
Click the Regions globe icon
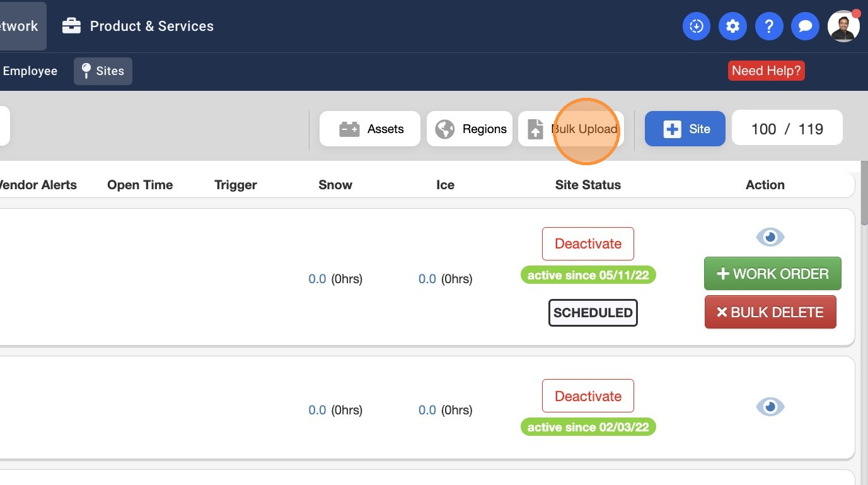coord(445,129)
